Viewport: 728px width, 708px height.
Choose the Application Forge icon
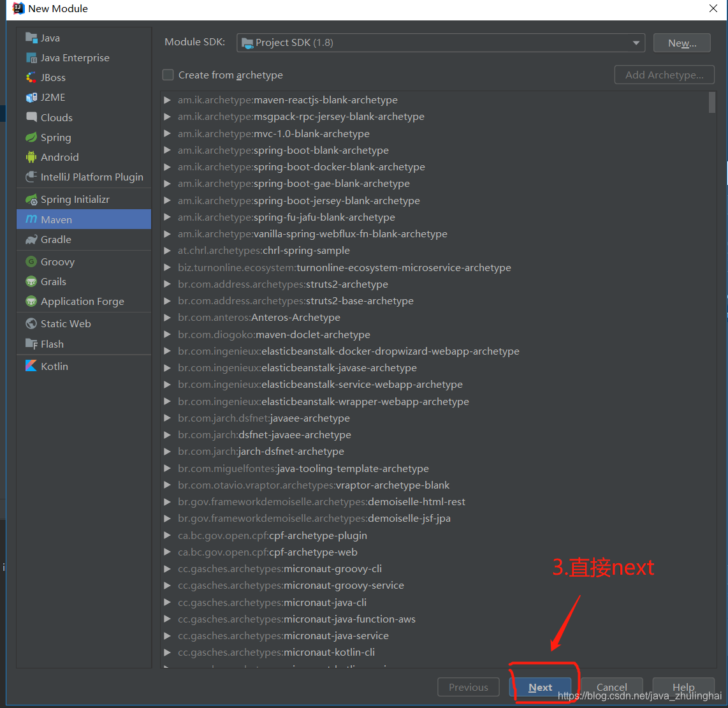click(x=31, y=302)
